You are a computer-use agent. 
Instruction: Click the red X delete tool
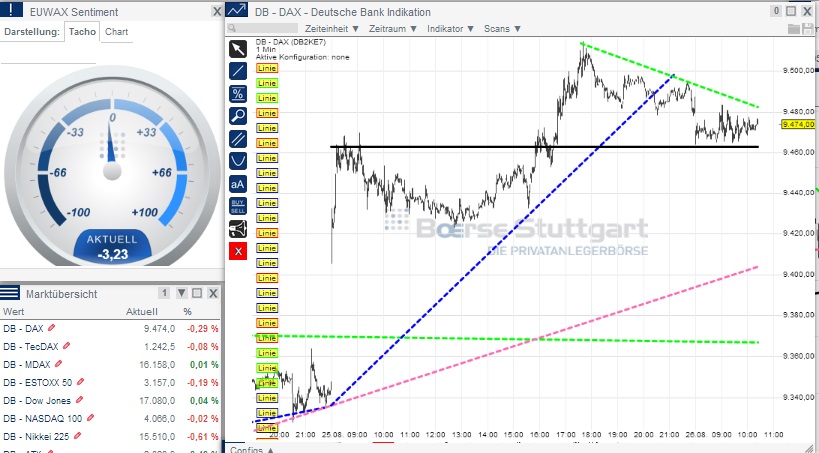(x=238, y=251)
